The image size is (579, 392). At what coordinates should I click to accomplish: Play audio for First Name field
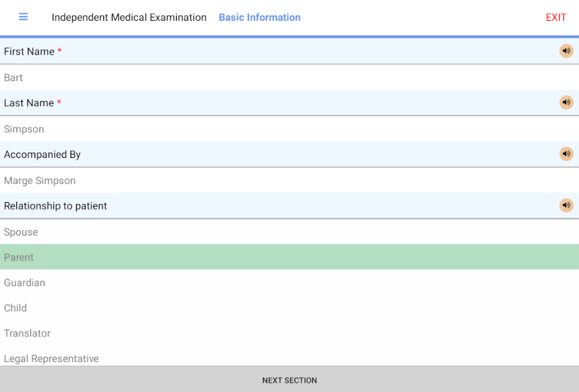click(x=566, y=51)
